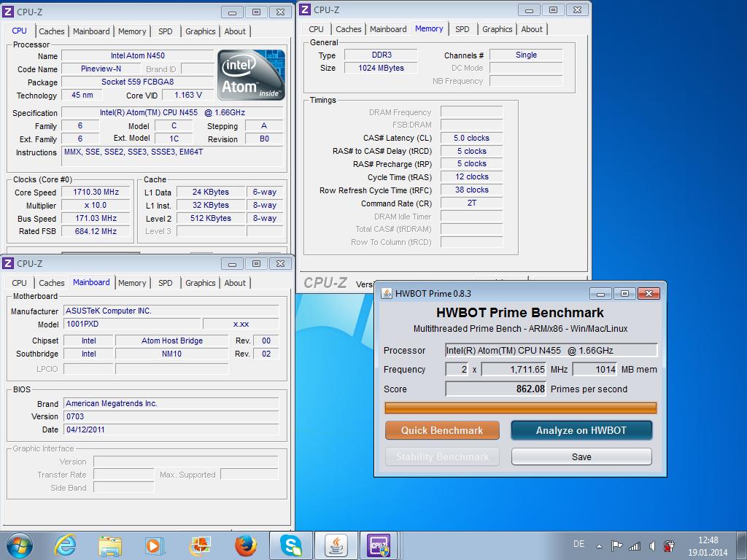Click CPU-Z icon in Memory window title
Viewport: 747px width, 560px height.
pyautogui.click(x=306, y=9)
